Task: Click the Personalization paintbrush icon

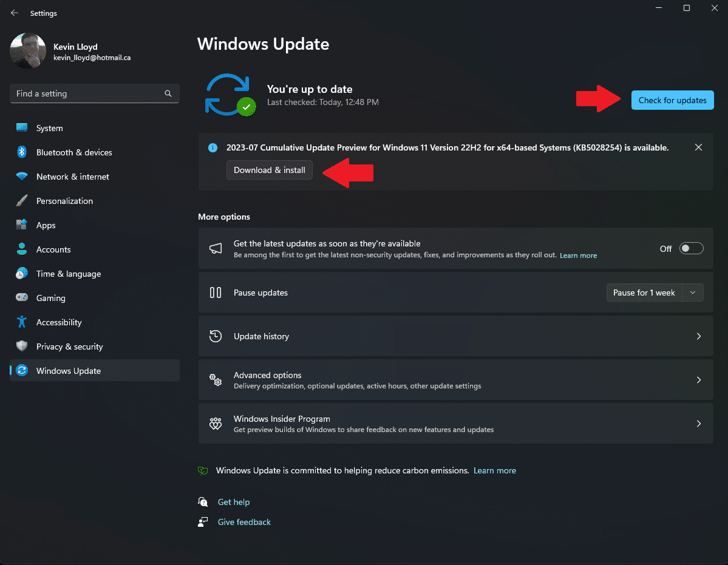Action: point(22,200)
